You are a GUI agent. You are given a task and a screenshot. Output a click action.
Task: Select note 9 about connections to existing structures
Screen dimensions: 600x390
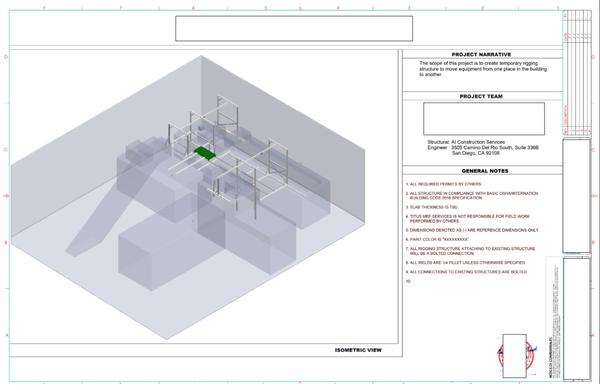pos(466,272)
